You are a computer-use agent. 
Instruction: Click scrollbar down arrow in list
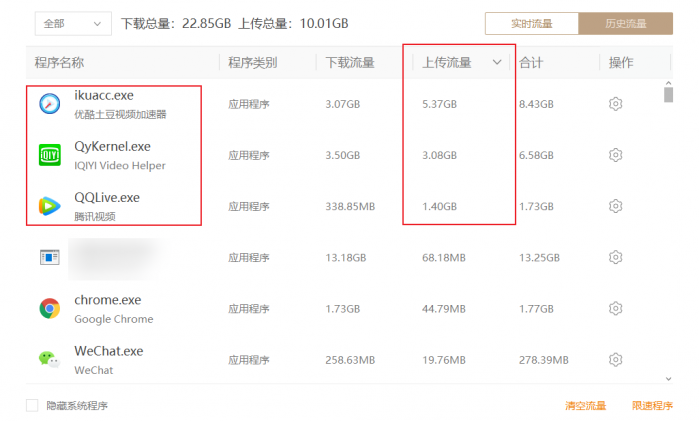pyautogui.click(x=668, y=378)
